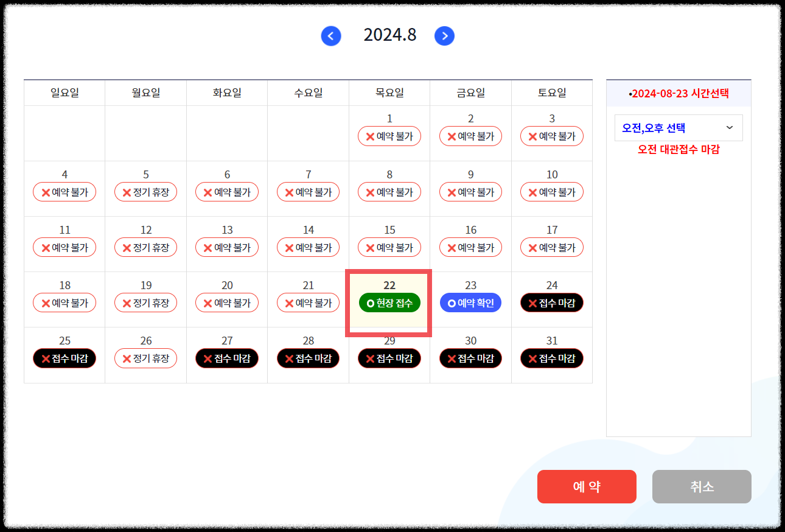Click 접수 마감 badge on August 29

pyautogui.click(x=389, y=359)
